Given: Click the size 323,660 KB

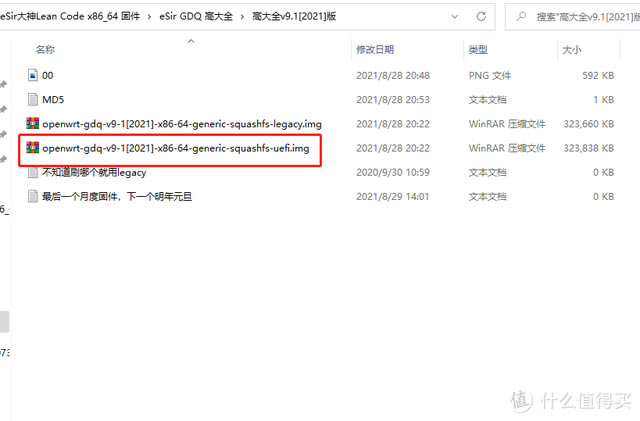Looking at the screenshot, I should tap(589, 124).
